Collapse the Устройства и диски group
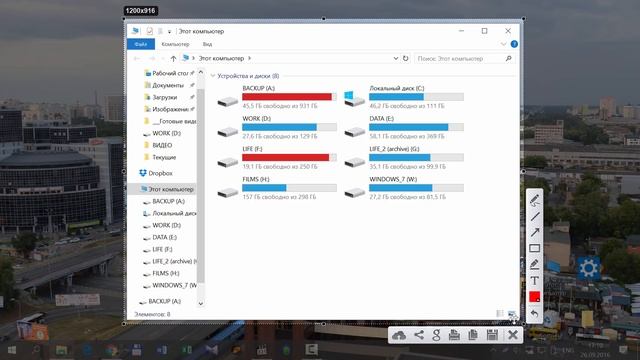This screenshot has height=360, width=640. [x=213, y=76]
